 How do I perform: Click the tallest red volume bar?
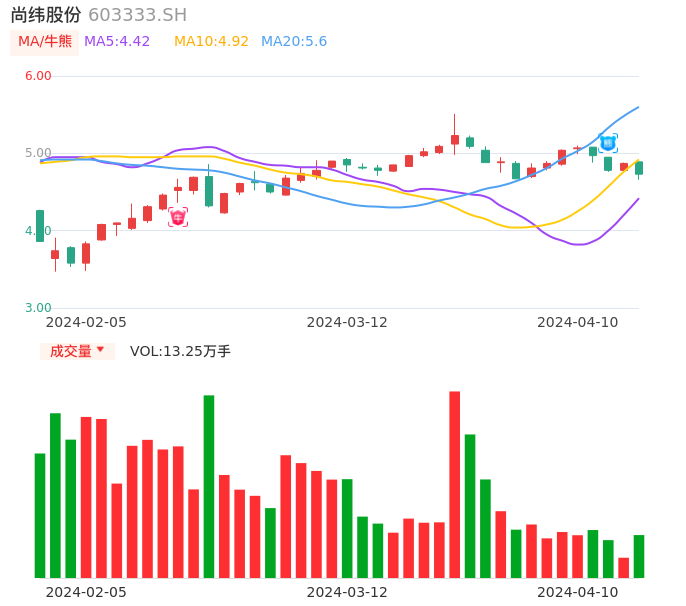[x=455, y=484]
